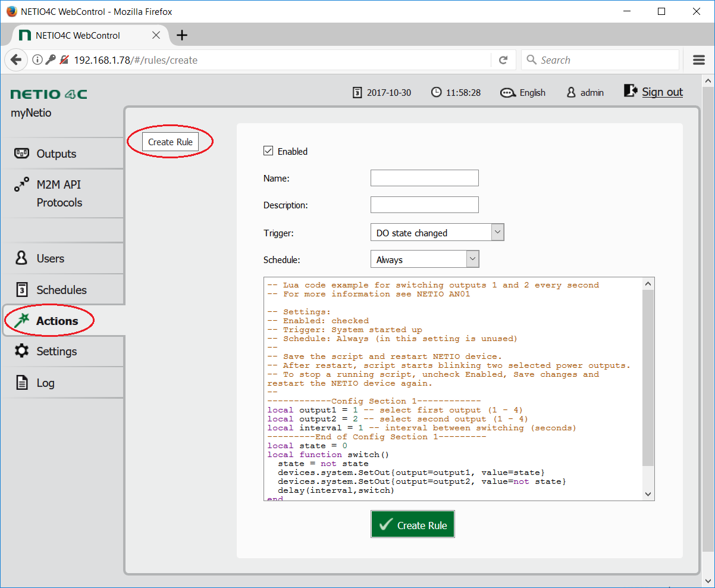The image size is (715, 588).
Task: Click the Description input field
Action: 424,205
